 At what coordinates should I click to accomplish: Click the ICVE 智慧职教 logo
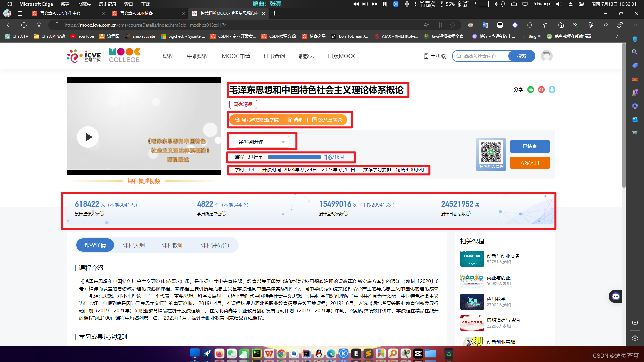[x=84, y=56]
